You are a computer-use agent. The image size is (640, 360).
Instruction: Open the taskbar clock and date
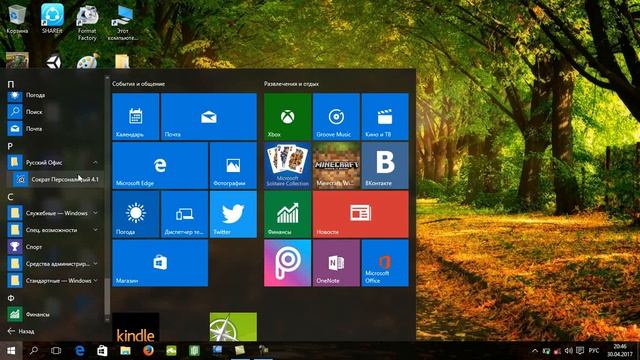pos(620,351)
